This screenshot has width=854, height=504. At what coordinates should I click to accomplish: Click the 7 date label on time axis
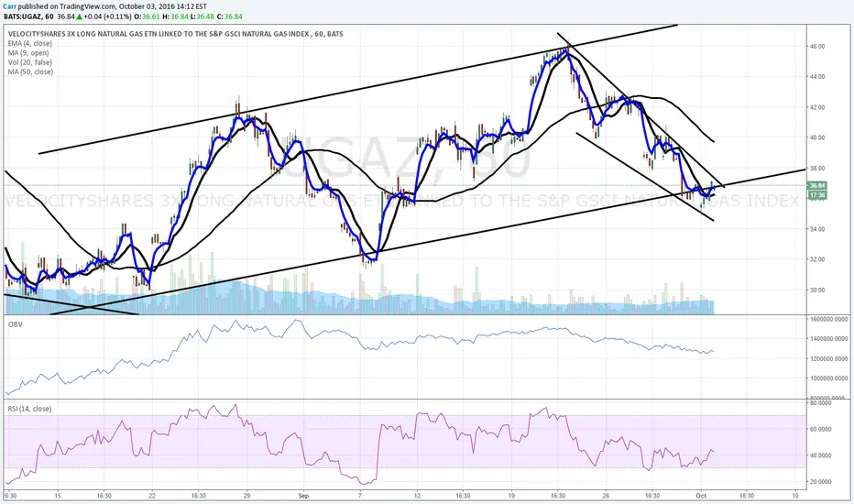pyautogui.click(x=360, y=496)
